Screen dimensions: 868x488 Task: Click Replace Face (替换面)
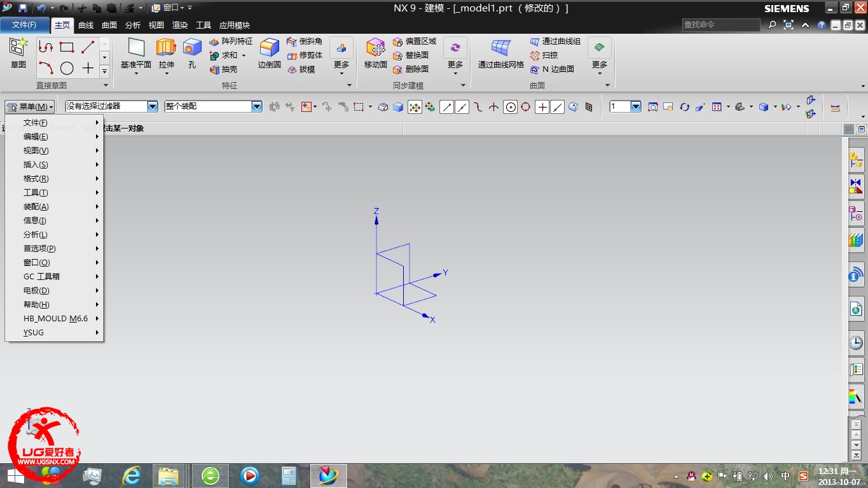click(411, 55)
